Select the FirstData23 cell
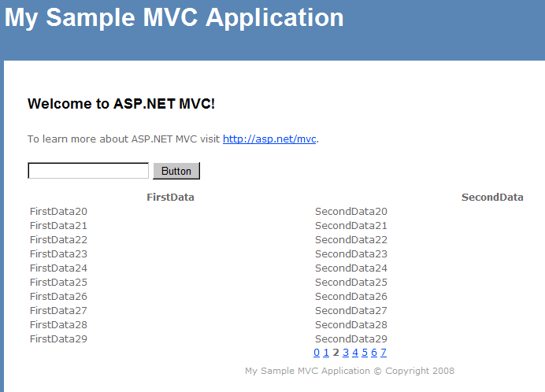The height and width of the screenshot is (392, 545). coord(58,254)
